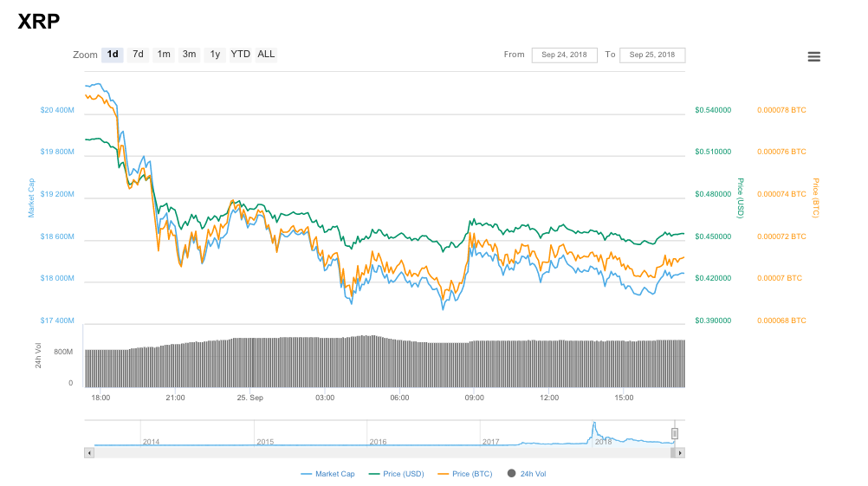The width and height of the screenshot is (868, 486).
Task: Click the $19 800M market cap label
Action: point(57,152)
